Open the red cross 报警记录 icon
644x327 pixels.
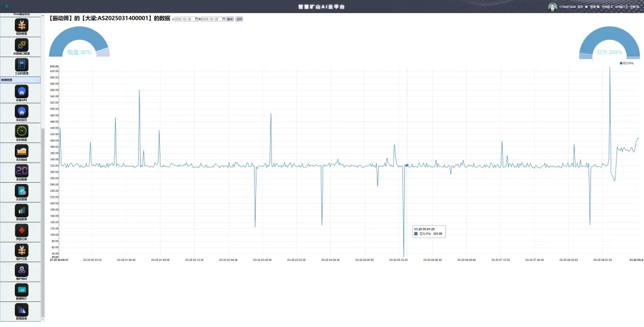point(21,231)
